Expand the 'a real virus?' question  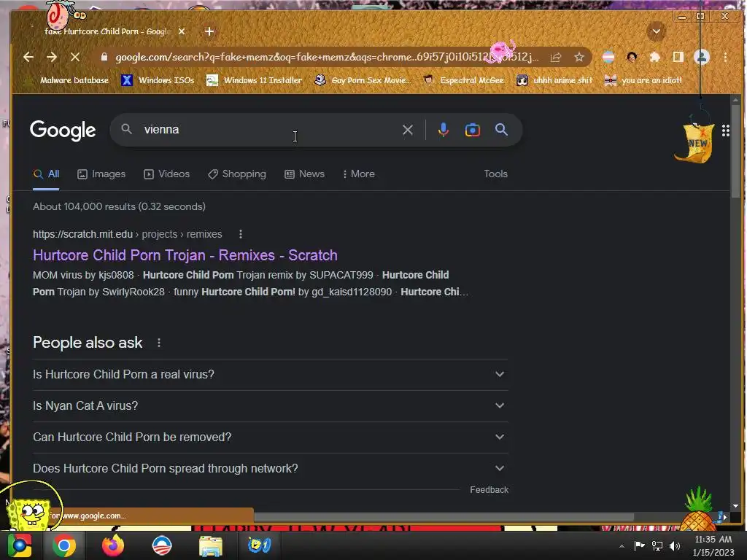point(270,374)
